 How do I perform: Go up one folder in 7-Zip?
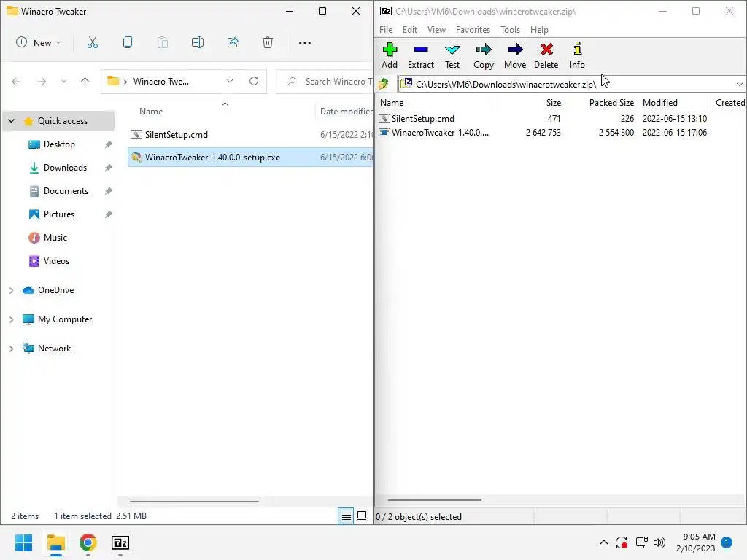pos(384,84)
